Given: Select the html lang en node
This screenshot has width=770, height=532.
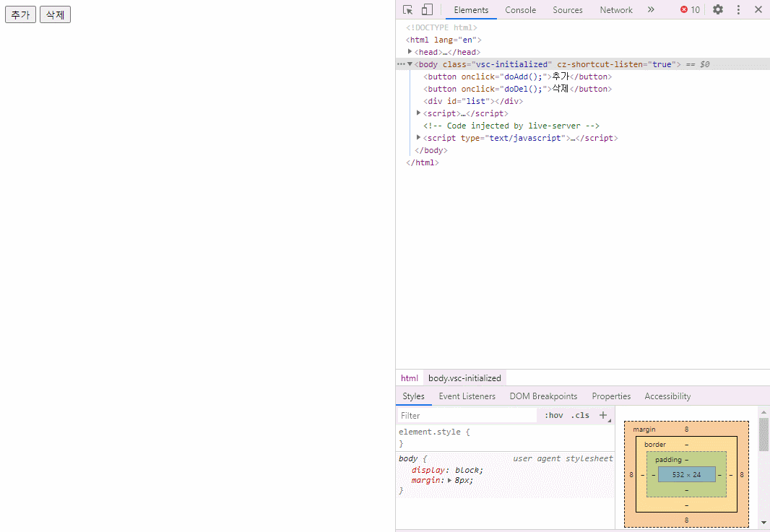Looking at the screenshot, I should click(444, 40).
